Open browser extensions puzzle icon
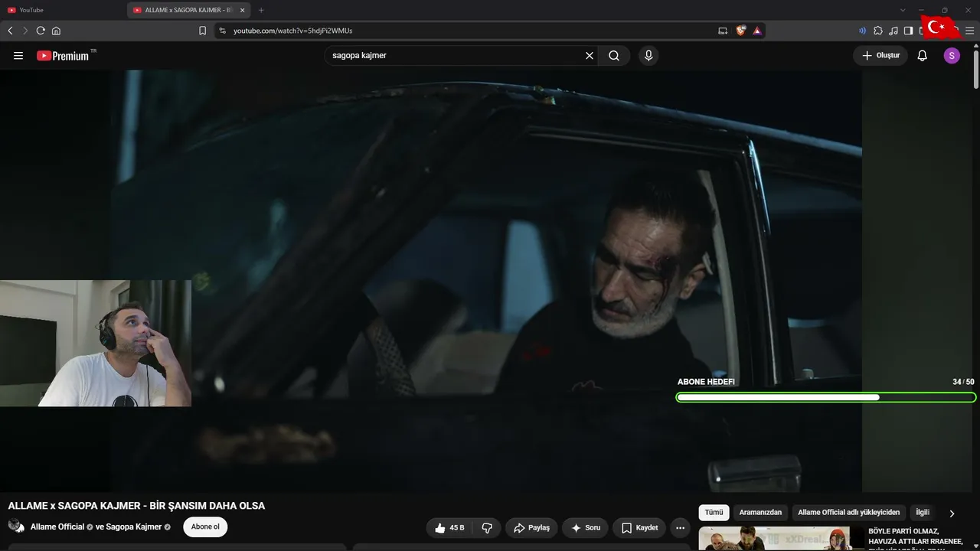The image size is (980, 551). click(878, 31)
